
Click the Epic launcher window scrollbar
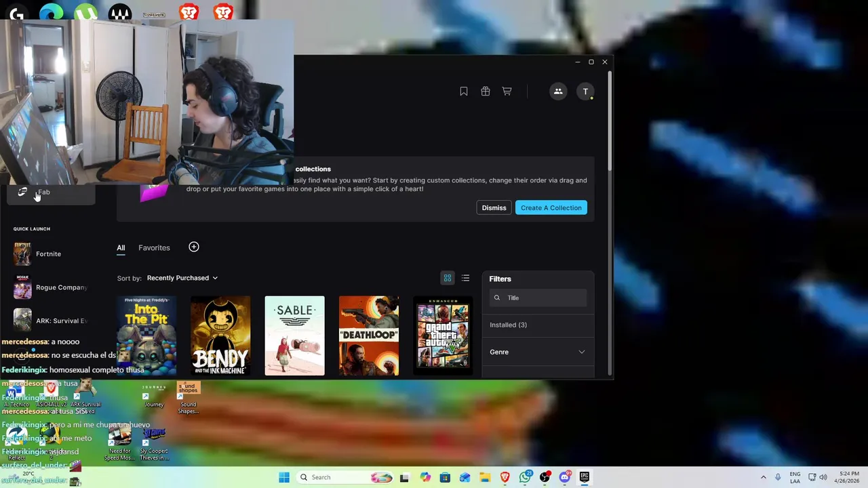(x=610, y=122)
